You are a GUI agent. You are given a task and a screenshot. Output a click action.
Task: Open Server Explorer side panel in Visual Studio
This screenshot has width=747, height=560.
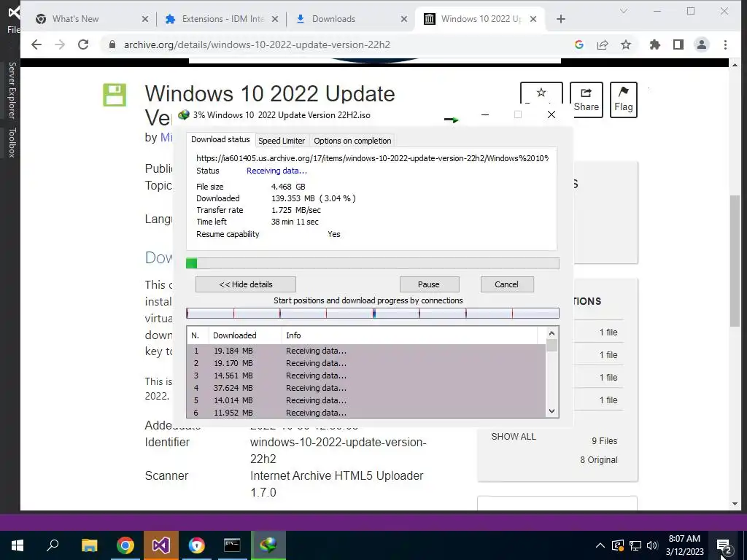12,90
